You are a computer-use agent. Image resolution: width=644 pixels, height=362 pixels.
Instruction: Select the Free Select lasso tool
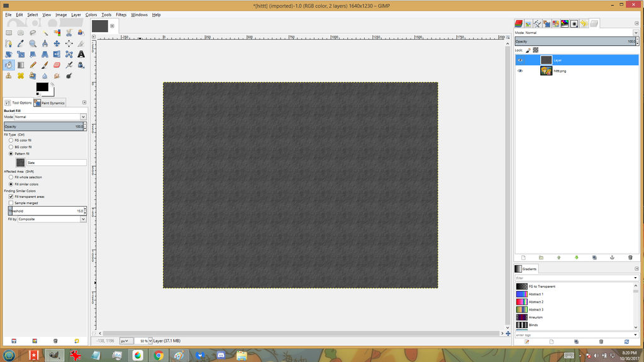[33, 33]
